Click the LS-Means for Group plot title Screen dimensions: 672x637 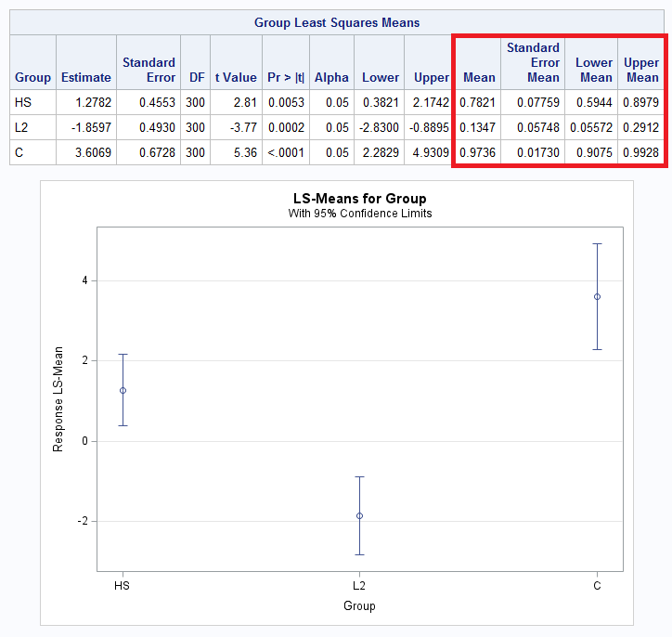359,199
